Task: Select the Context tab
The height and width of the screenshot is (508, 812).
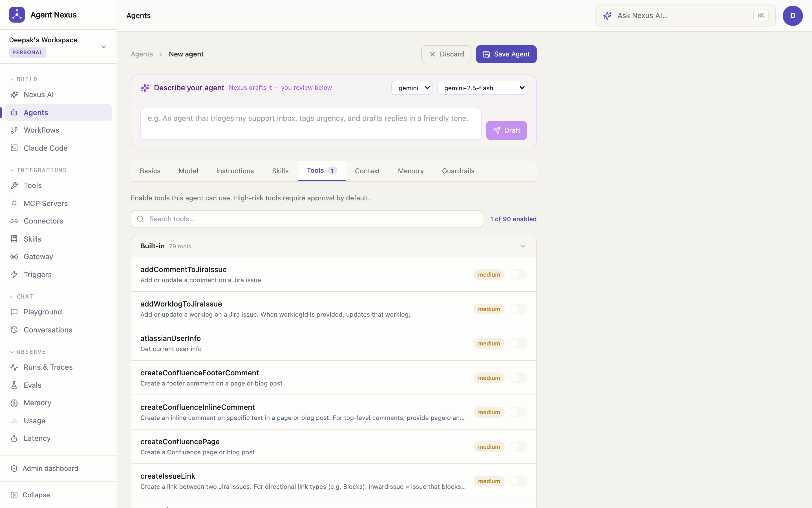Action: pyautogui.click(x=367, y=171)
